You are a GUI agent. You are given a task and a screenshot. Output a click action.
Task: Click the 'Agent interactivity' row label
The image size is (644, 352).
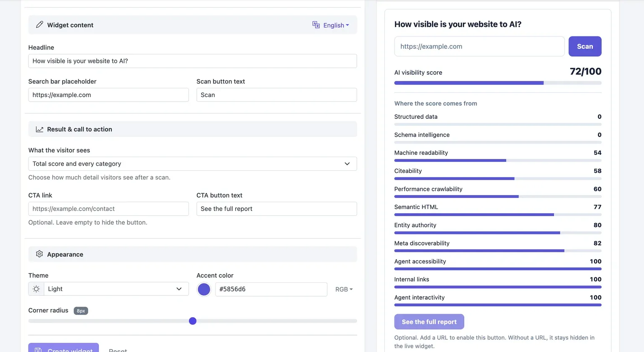pos(419,297)
